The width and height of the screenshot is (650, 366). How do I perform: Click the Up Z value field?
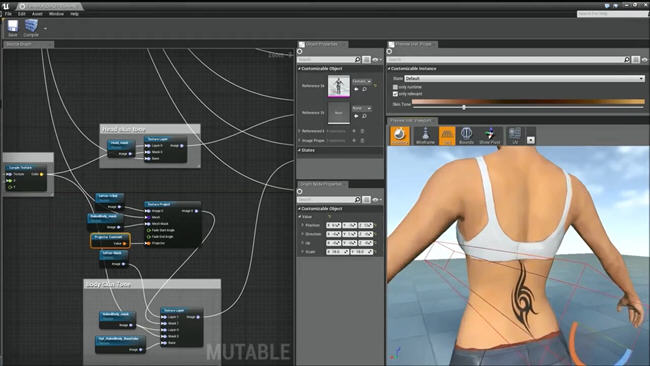[366, 243]
